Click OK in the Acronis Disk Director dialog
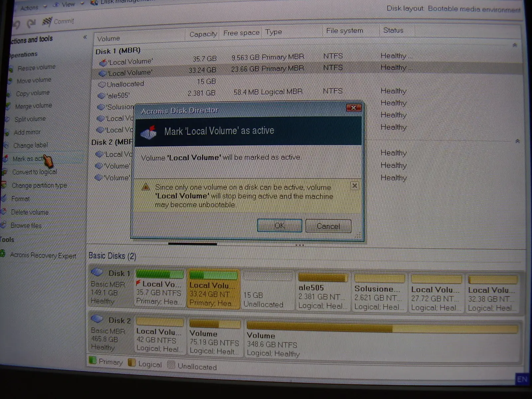Image resolution: width=532 pixels, height=399 pixels. (x=280, y=226)
